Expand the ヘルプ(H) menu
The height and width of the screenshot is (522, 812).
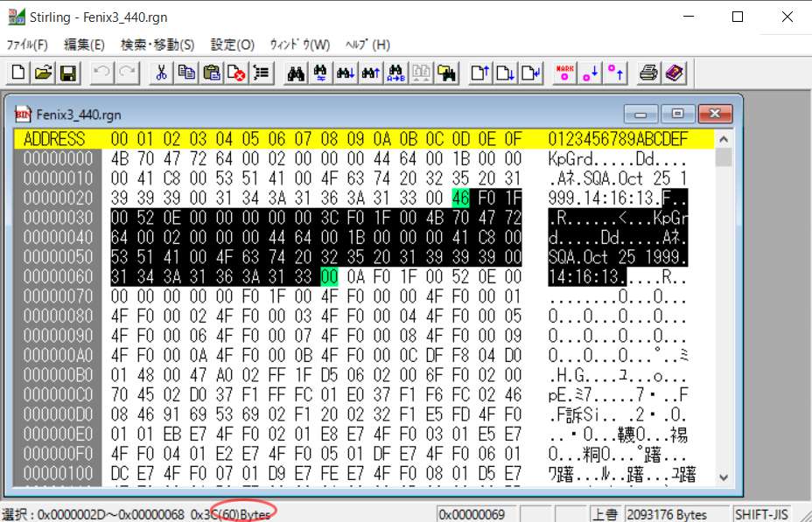[x=367, y=45]
